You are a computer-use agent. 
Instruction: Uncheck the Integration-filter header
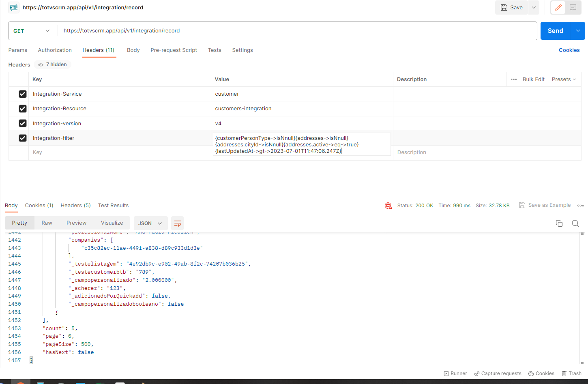tap(23, 138)
